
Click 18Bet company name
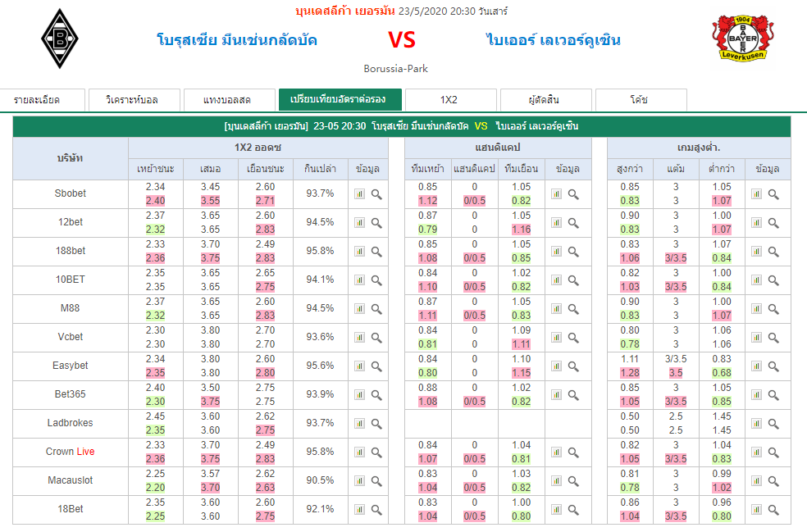pyautogui.click(x=70, y=509)
